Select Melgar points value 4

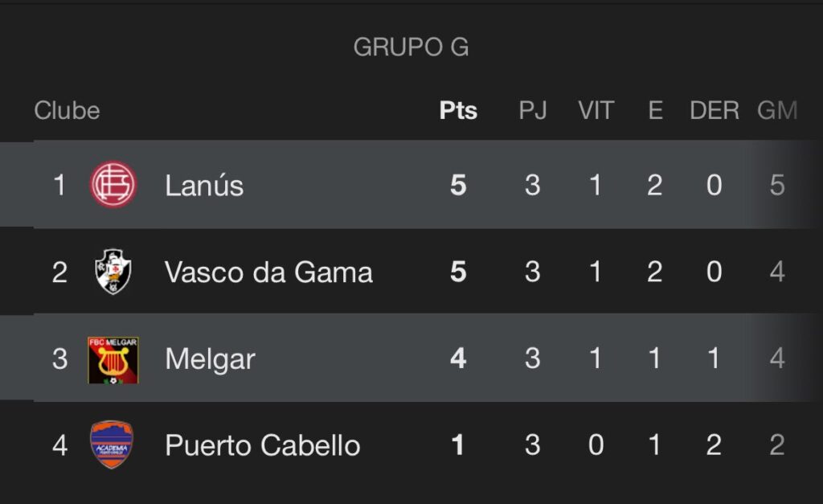pos(458,358)
